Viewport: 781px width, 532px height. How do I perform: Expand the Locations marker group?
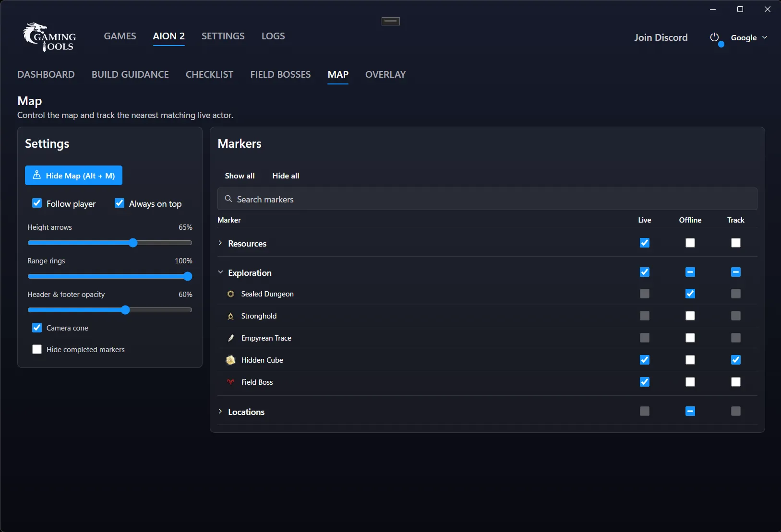tap(220, 412)
